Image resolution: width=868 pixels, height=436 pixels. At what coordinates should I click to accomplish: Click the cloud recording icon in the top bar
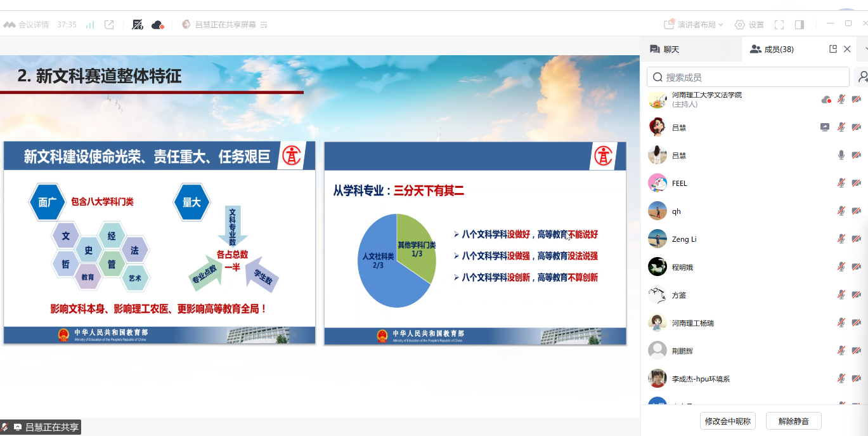[x=157, y=25]
